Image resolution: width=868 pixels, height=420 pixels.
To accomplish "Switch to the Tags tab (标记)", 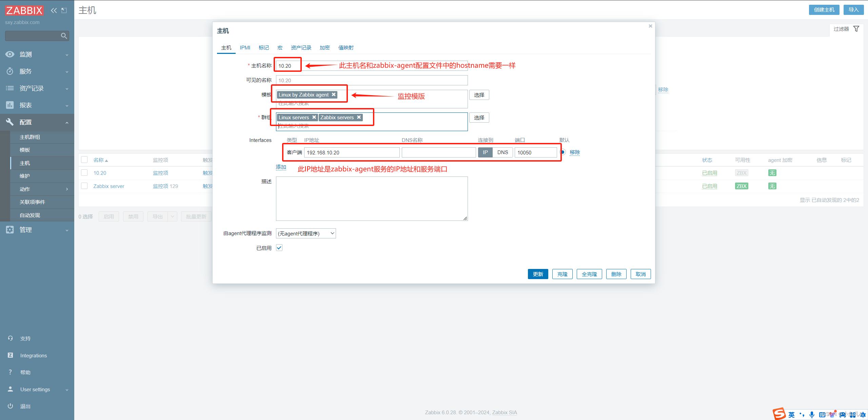I will pyautogui.click(x=264, y=48).
